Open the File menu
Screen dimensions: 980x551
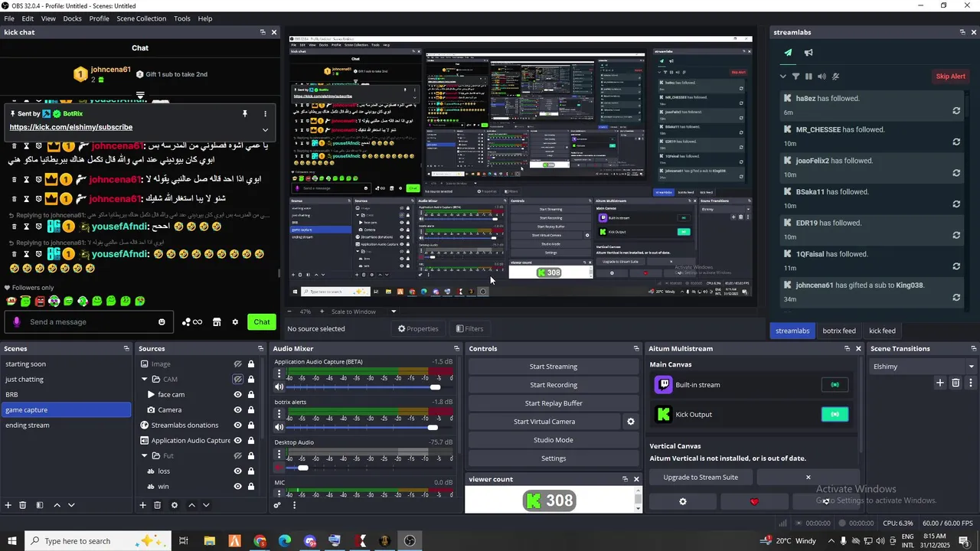click(9, 18)
